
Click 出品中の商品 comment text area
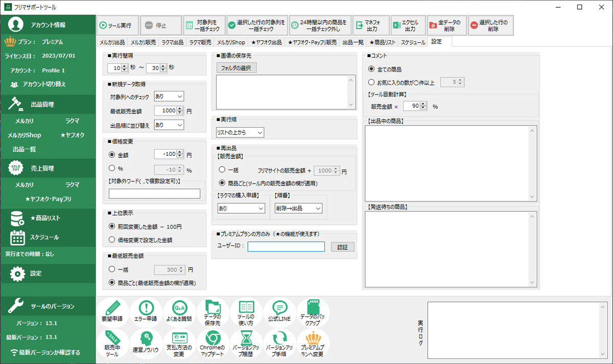point(451,163)
